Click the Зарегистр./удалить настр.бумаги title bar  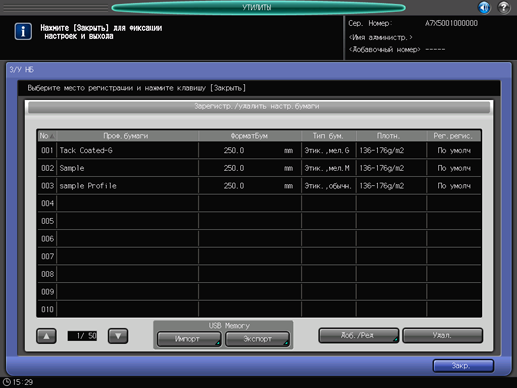(x=259, y=107)
